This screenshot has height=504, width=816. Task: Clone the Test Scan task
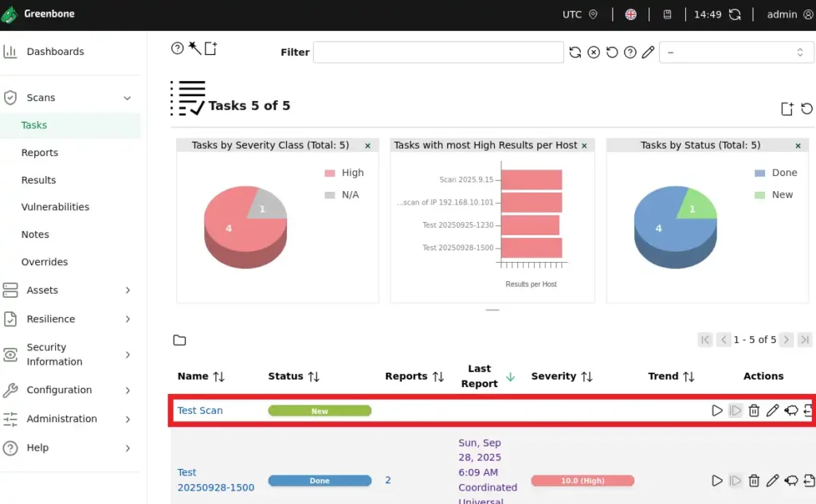coord(791,411)
